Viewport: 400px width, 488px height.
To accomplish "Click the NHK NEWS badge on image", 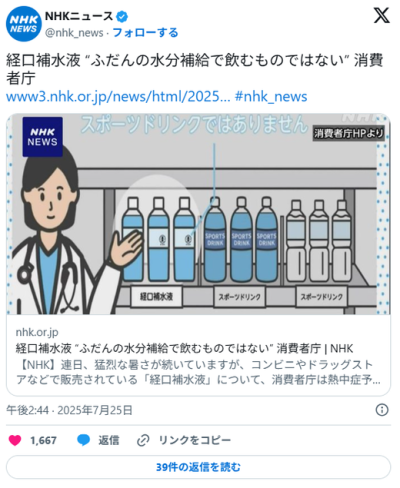I will (42, 137).
